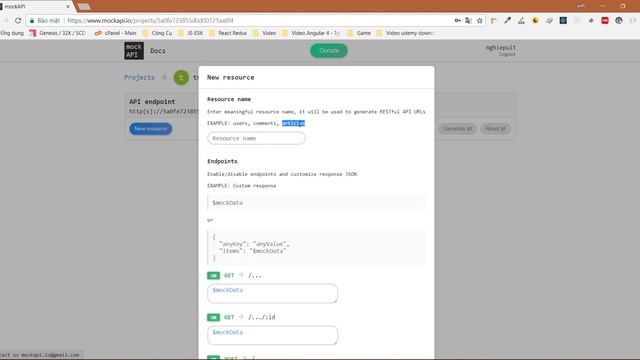Click the translate page icon

tap(469, 20)
